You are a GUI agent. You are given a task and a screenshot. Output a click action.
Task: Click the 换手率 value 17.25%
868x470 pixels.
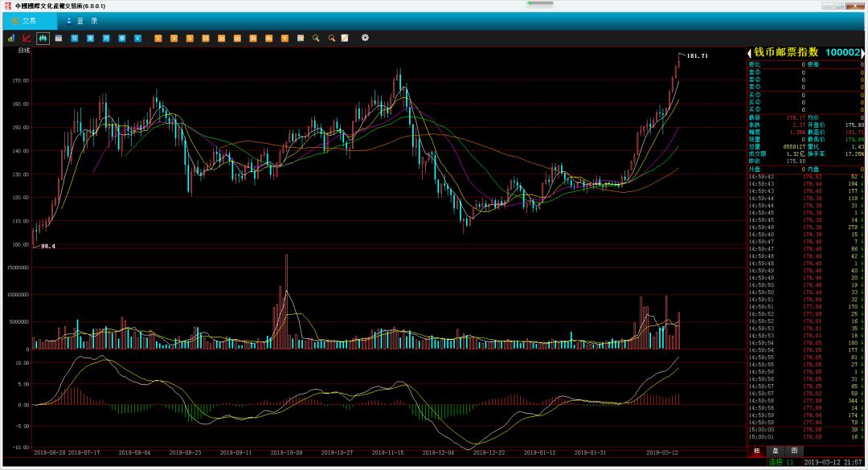point(854,154)
